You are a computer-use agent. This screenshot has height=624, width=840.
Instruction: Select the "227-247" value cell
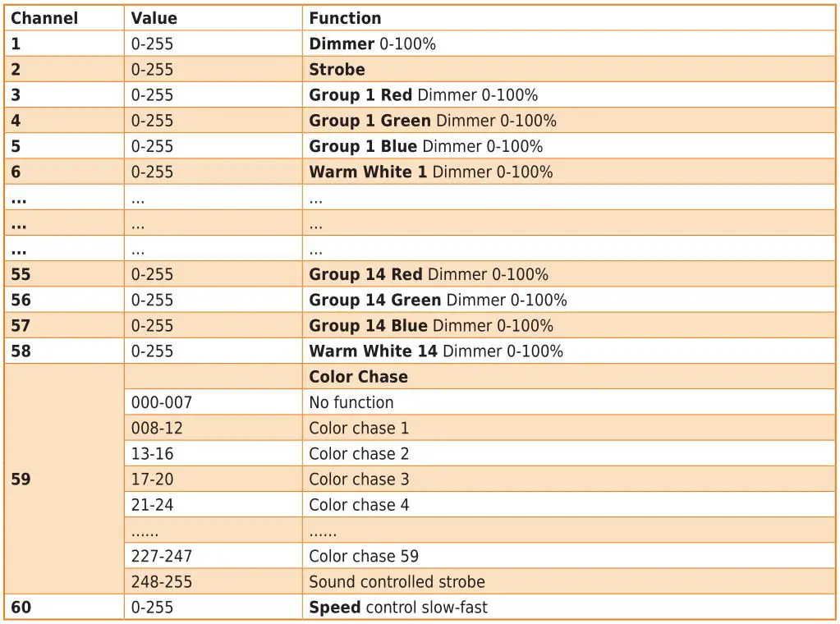(x=162, y=556)
